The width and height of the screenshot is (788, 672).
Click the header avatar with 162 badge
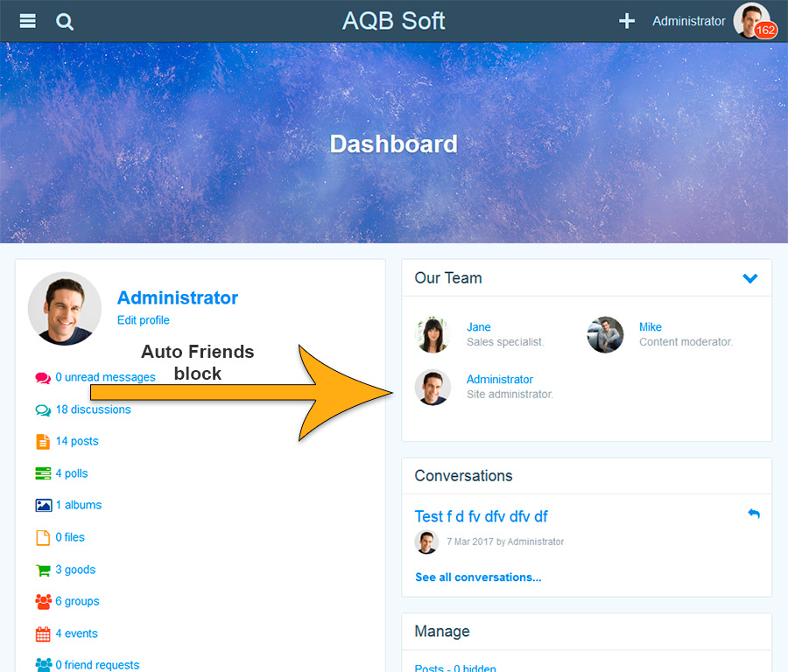pyautogui.click(x=751, y=21)
